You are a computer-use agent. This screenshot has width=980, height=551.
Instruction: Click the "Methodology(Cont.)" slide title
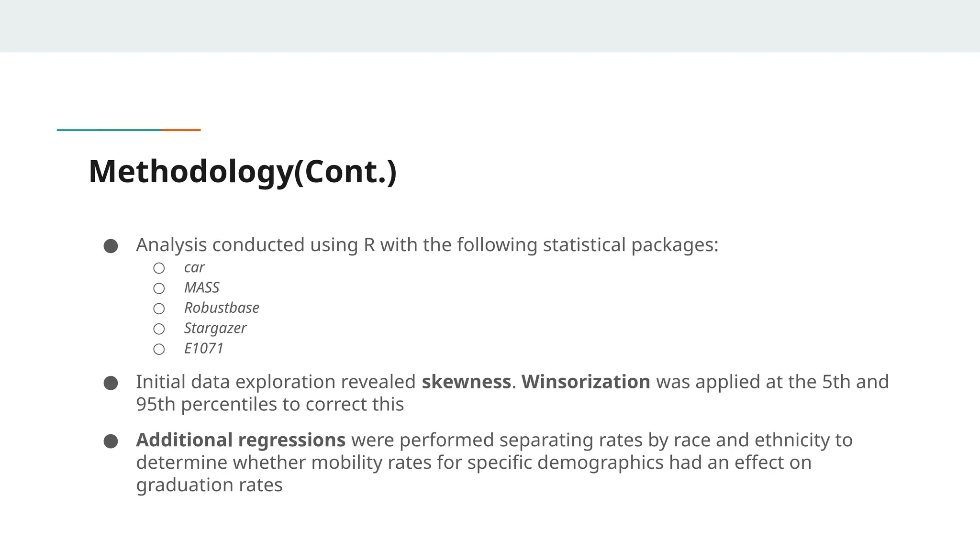coord(243,172)
